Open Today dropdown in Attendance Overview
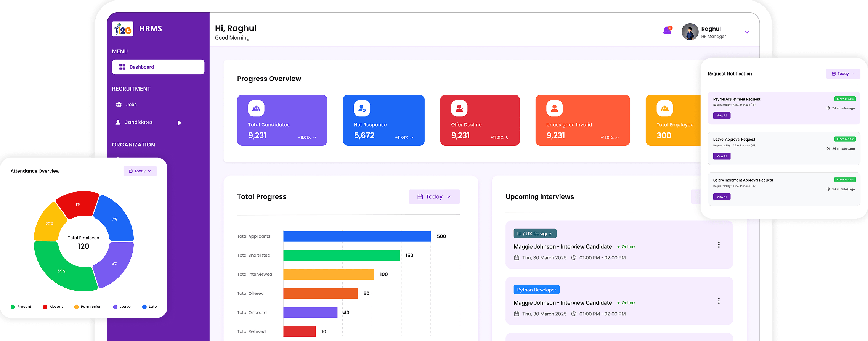 (140, 171)
